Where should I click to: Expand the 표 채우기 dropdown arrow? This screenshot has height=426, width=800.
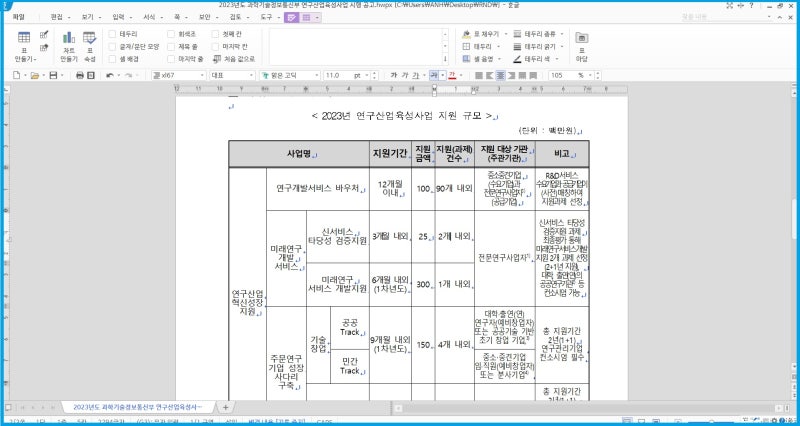[x=506, y=34]
